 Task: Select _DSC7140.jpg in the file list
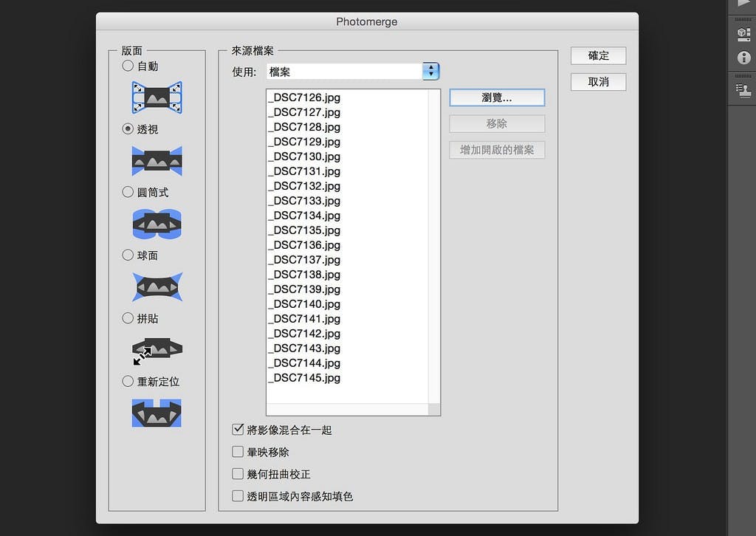pyautogui.click(x=304, y=304)
